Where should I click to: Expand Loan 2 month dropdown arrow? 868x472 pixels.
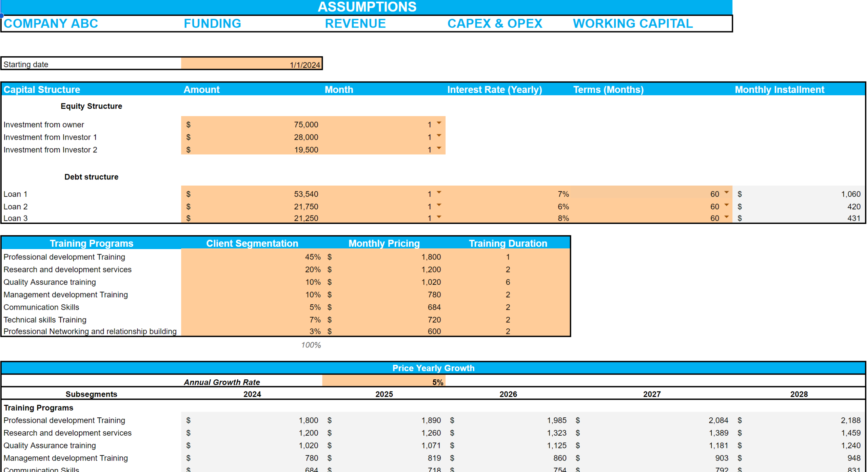(439, 205)
